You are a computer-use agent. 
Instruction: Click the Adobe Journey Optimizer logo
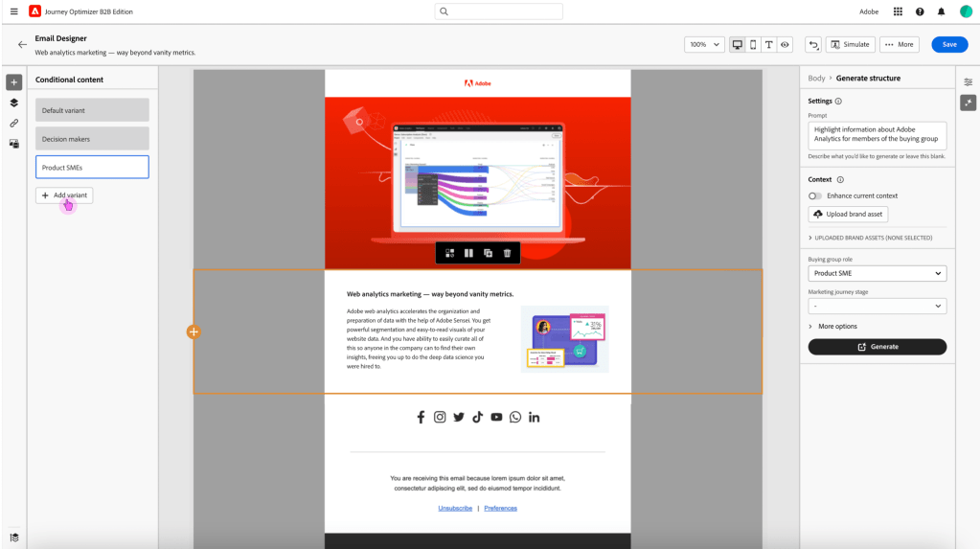click(x=35, y=11)
